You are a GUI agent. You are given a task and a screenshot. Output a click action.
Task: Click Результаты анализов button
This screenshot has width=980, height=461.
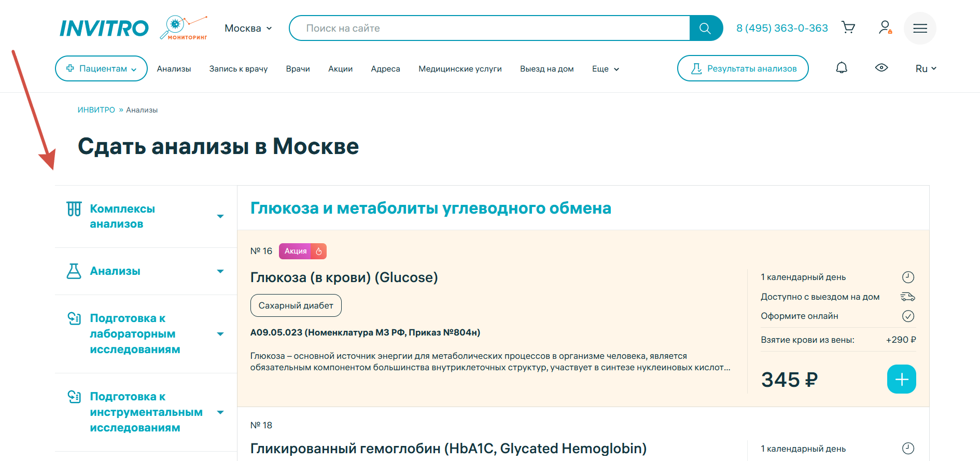point(743,68)
